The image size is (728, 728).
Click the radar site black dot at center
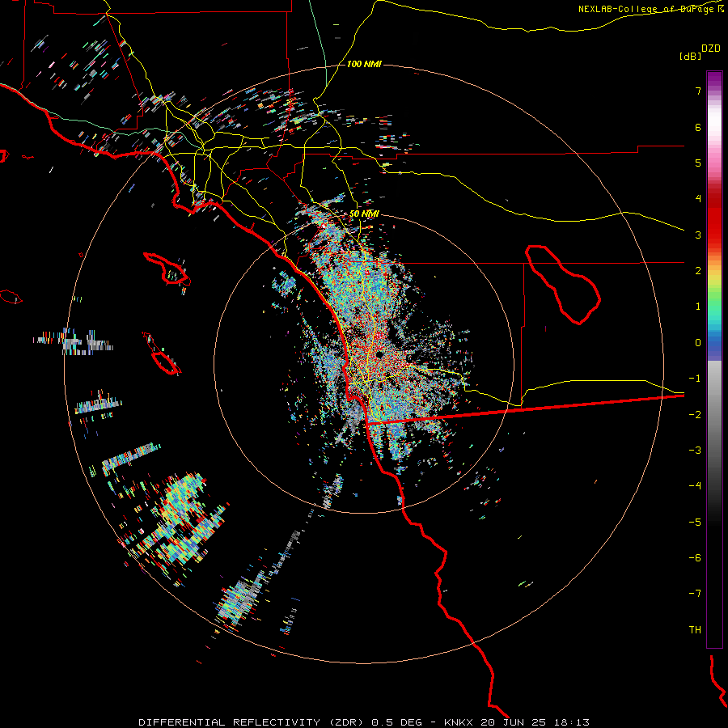pos(379,355)
